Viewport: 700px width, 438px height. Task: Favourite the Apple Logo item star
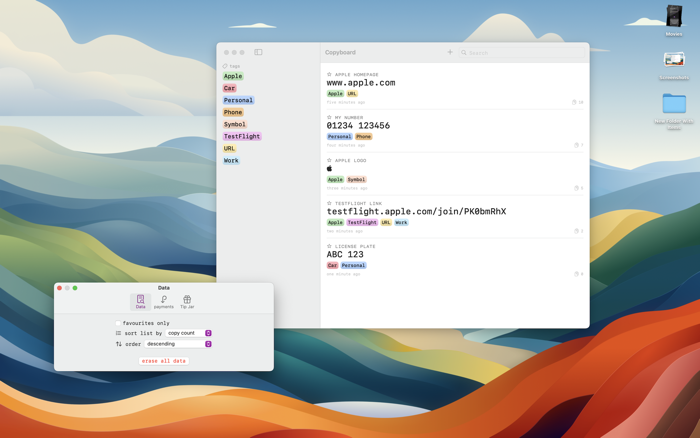329,160
